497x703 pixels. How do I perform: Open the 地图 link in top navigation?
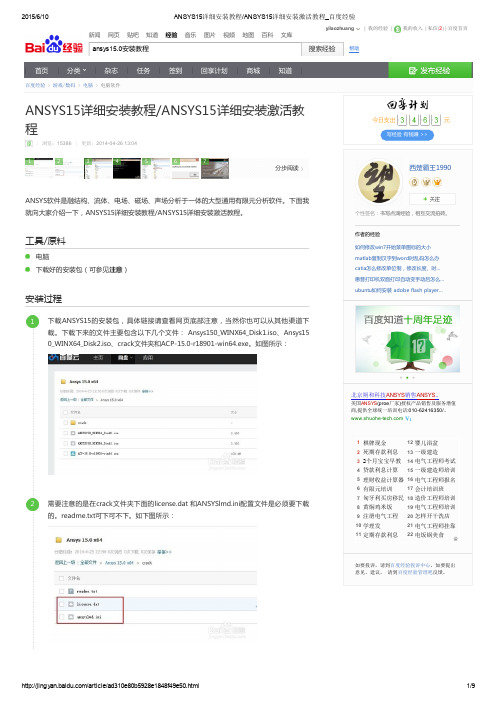tap(249, 35)
